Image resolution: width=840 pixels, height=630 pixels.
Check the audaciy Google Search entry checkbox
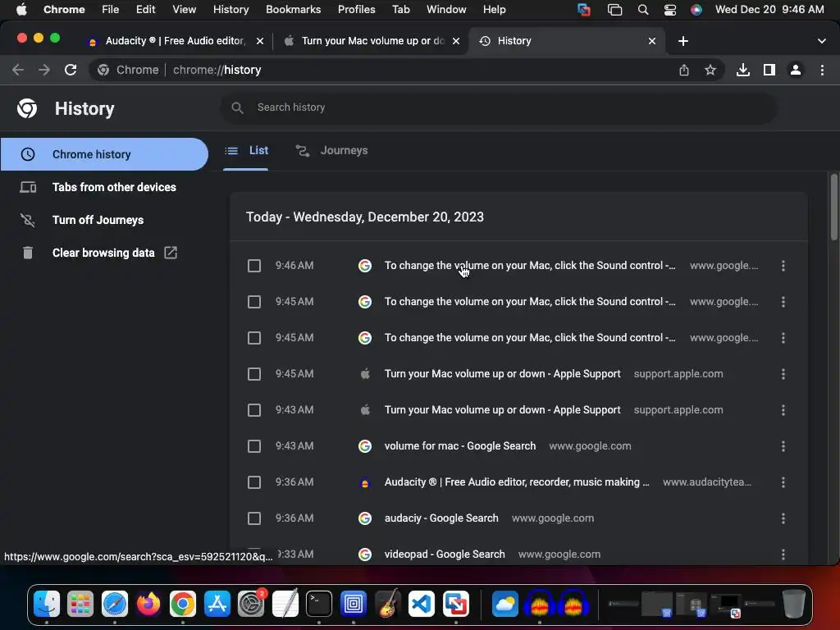pos(254,518)
